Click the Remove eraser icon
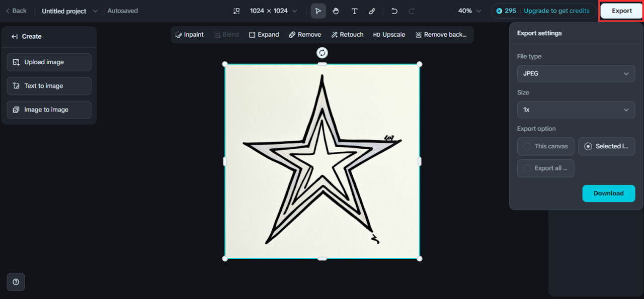Image resolution: width=644 pixels, height=299 pixels. tap(292, 35)
